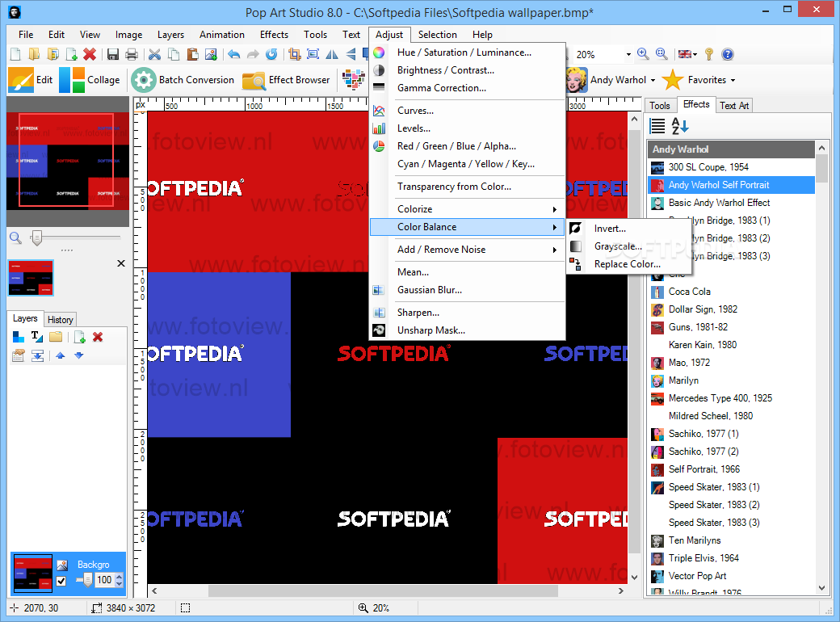Screen dimensions: 840x622
Task: Click the layer opacity field showing 100
Action: [104, 580]
